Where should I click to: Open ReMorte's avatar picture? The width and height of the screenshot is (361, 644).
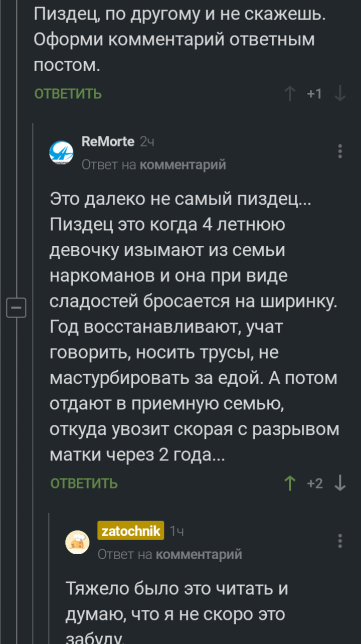61,153
